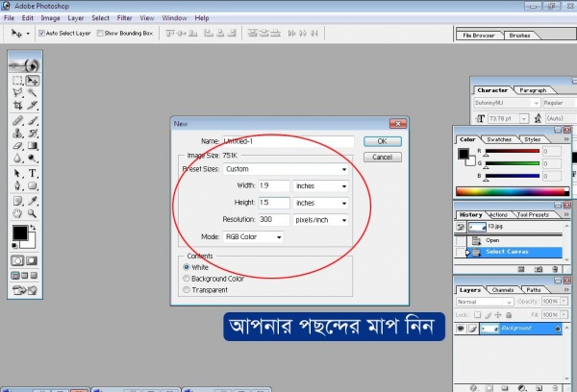Viewport: 577px width, 392px height.
Task: Toggle Show Bounding Box checkbox
Action: pyautogui.click(x=100, y=33)
